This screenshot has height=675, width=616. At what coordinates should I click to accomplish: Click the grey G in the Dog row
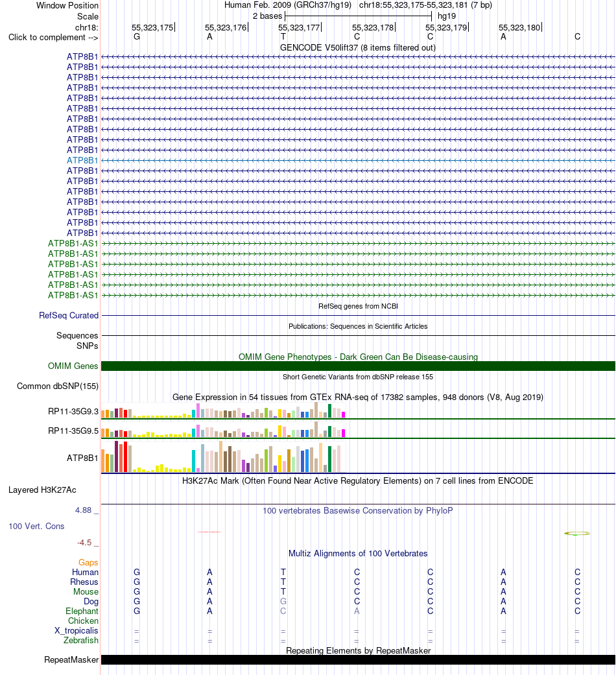click(x=283, y=601)
